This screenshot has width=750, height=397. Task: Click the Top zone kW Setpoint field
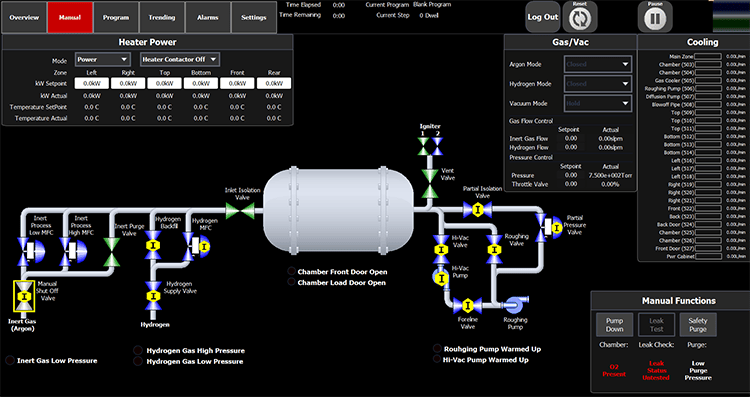pos(164,83)
